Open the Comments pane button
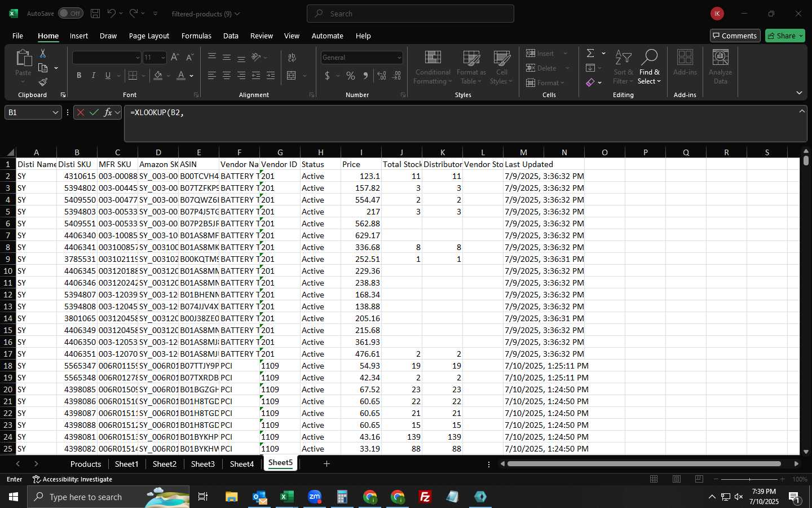The image size is (812, 508). click(x=735, y=36)
